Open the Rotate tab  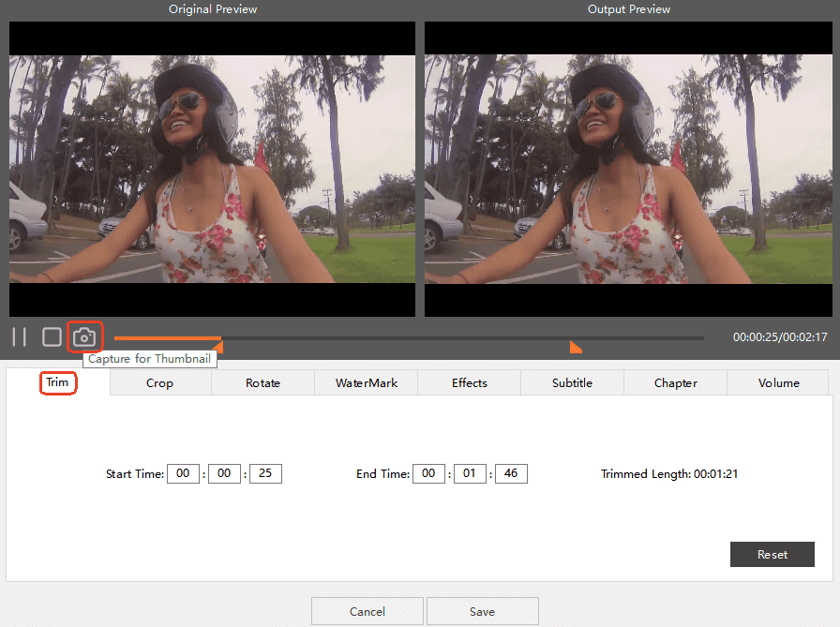(262, 382)
